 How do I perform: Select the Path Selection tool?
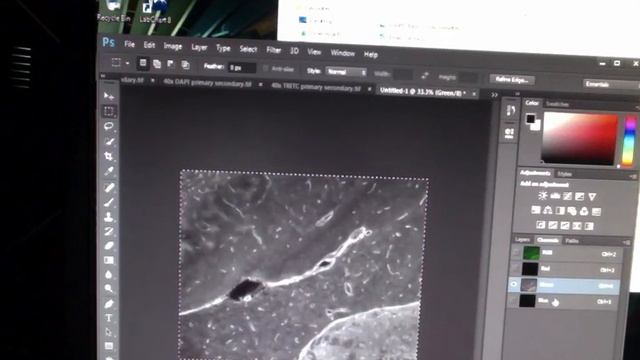pos(109,332)
